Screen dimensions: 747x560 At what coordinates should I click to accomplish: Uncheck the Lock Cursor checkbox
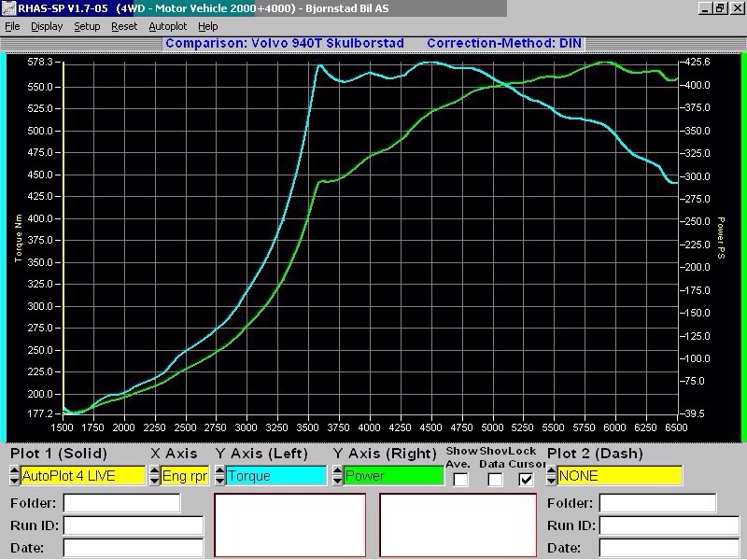click(526, 480)
